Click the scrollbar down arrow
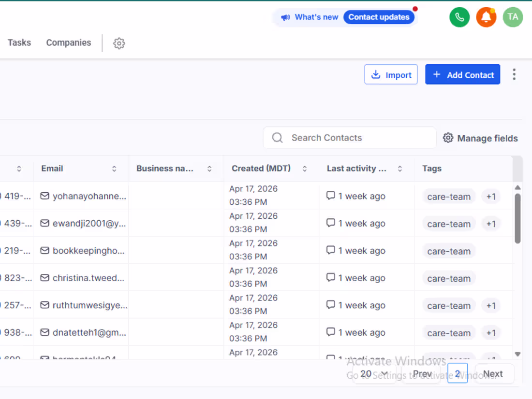This screenshot has height=399, width=532. [x=517, y=354]
